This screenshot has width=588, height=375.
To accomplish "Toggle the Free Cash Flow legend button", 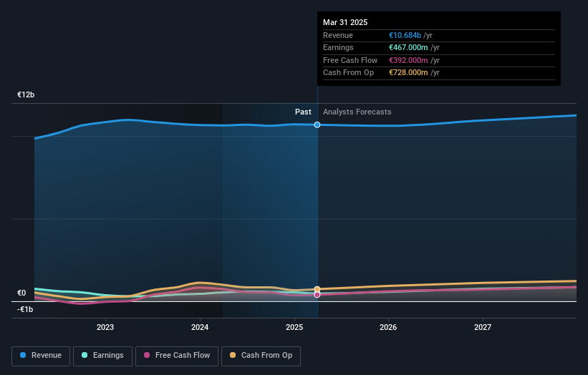I will coord(177,356).
